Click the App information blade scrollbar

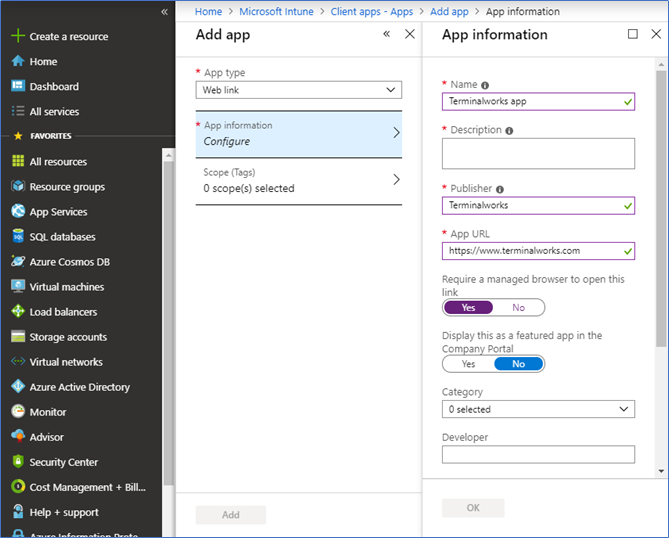tap(661, 208)
